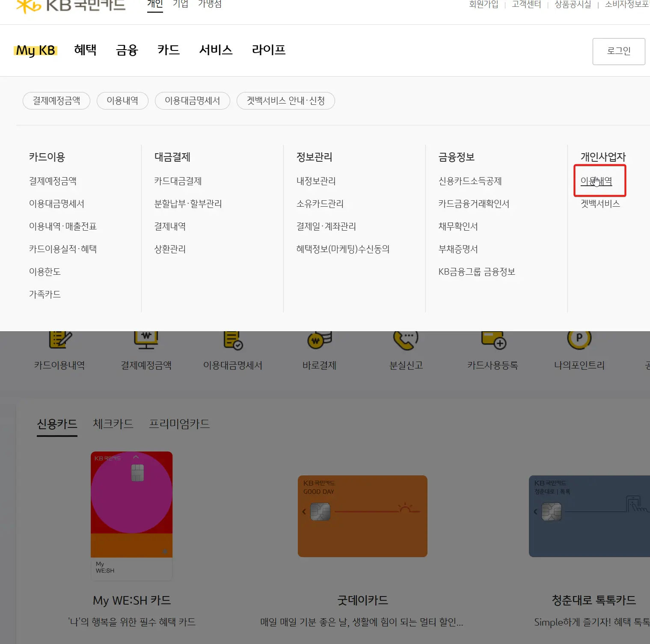The width and height of the screenshot is (650, 644).
Task: Switch to the 가맹점 top tab
Action: [210, 4]
